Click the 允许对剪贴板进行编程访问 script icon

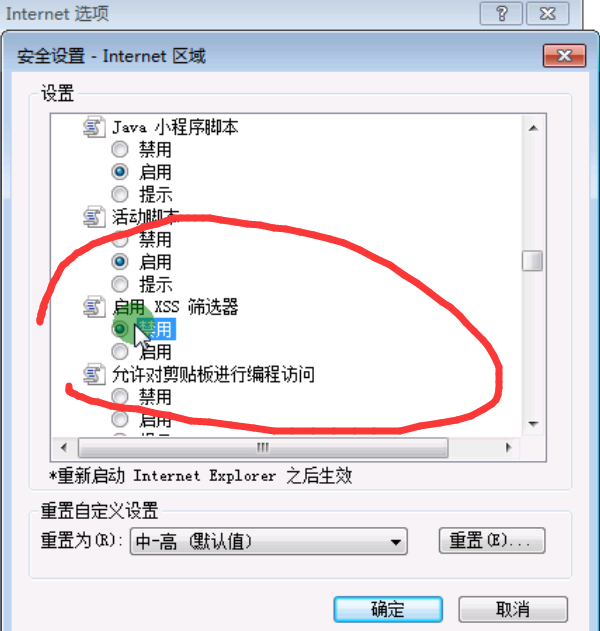[x=94, y=375]
